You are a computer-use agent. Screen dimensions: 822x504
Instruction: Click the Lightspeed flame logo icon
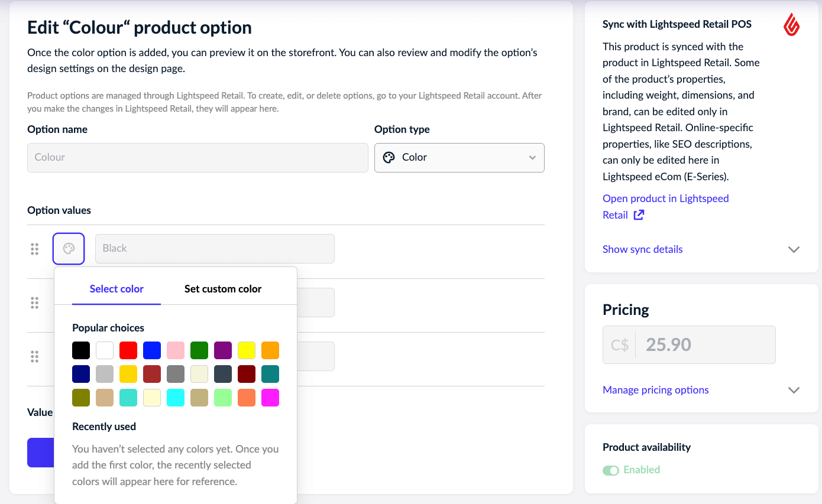click(x=792, y=25)
